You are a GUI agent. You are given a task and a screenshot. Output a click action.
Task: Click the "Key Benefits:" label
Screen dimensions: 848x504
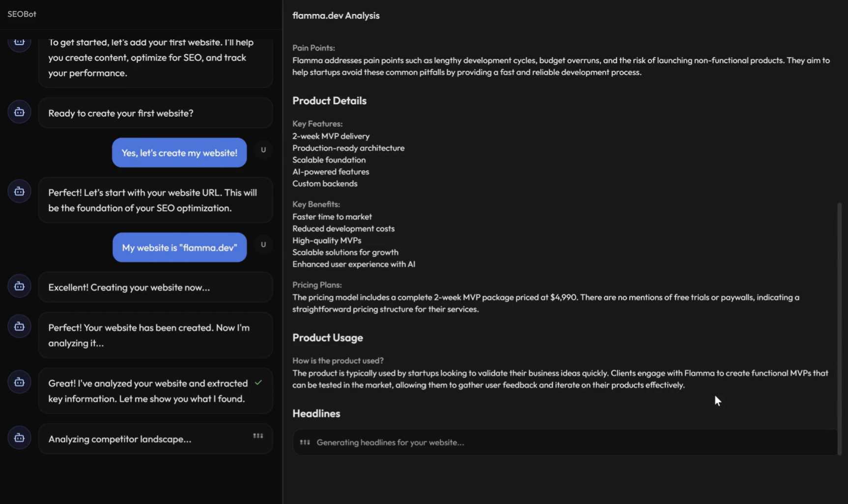point(316,204)
